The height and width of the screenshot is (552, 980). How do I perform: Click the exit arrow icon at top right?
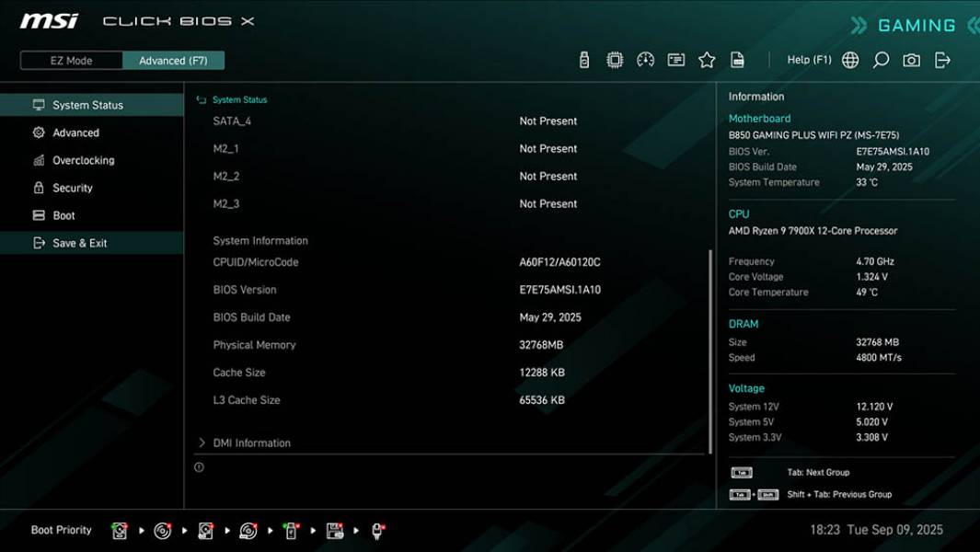[940, 59]
